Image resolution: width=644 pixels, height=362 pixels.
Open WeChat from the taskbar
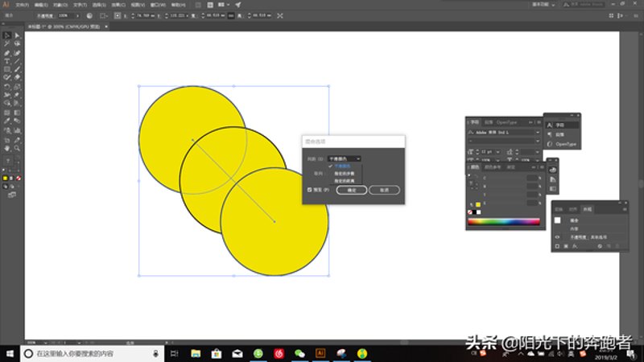click(299, 353)
